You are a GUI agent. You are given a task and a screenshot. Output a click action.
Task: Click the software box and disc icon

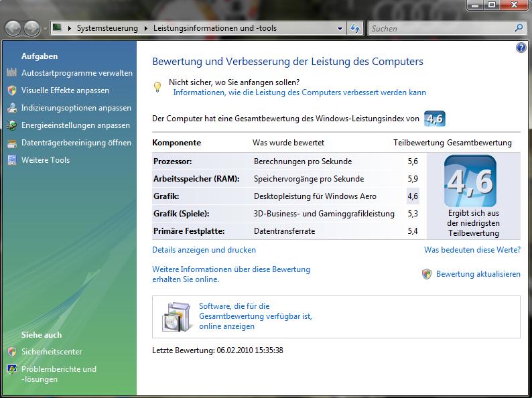[176, 317]
